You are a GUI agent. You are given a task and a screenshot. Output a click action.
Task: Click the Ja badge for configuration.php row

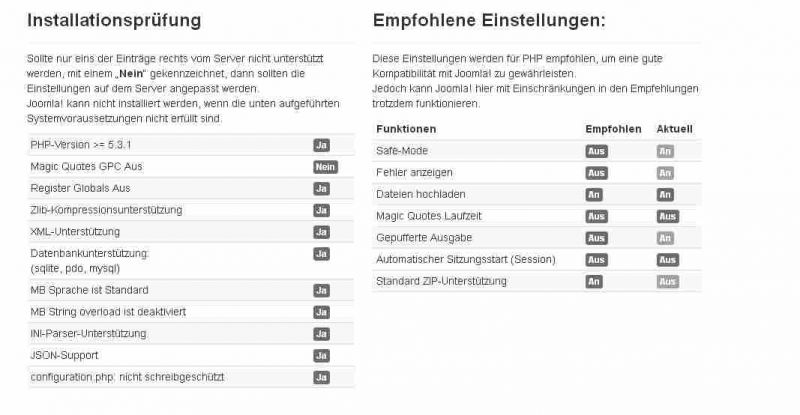[321, 377]
